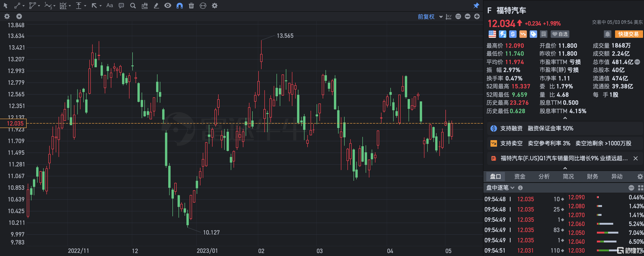Open the notes bookmark icon
644x256 pixels.
tap(543, 34)
